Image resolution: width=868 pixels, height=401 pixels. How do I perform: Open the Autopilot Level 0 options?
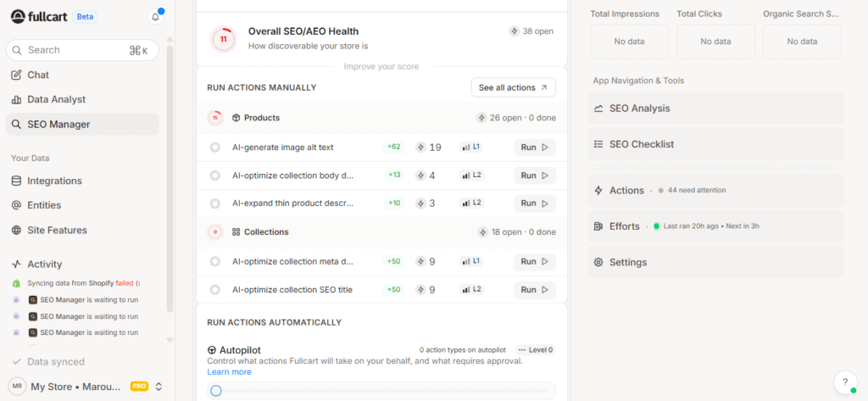(x=535, y=349)
